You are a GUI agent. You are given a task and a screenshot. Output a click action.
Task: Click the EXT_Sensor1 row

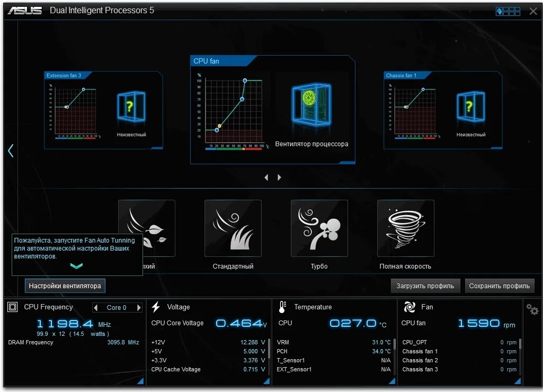tap(334, 370)
